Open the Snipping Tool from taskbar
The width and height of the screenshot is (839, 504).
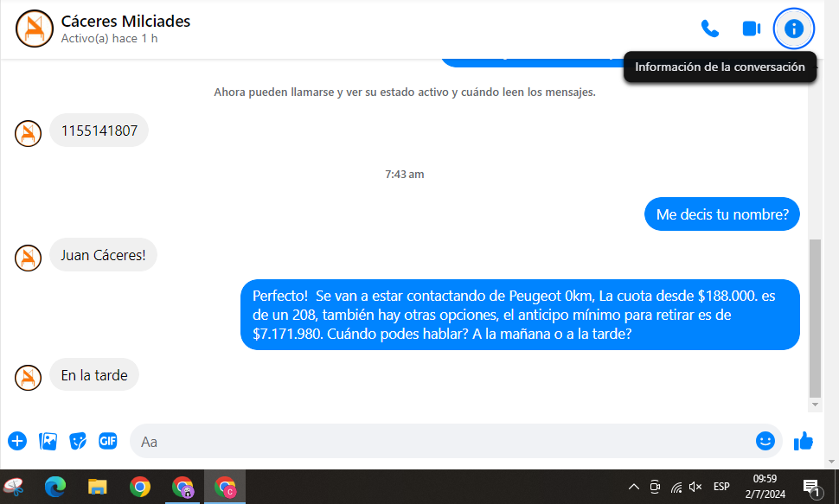pos(14,487)
